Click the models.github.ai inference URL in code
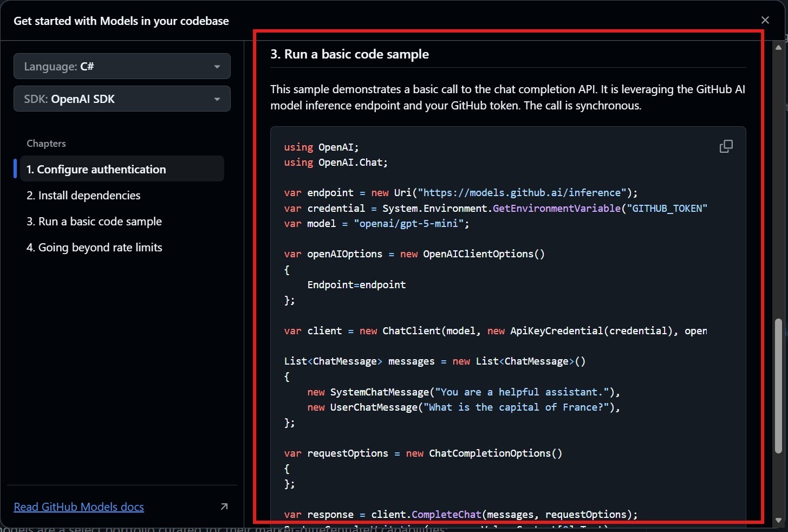788x532 pixels. [x=522, y=193]
